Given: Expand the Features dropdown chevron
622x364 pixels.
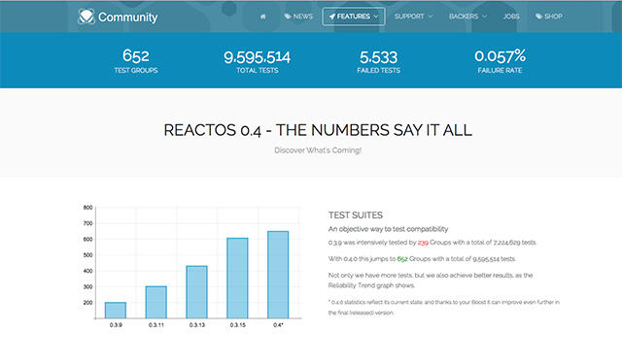Looking at the screenshot, I should coord(376,17).
